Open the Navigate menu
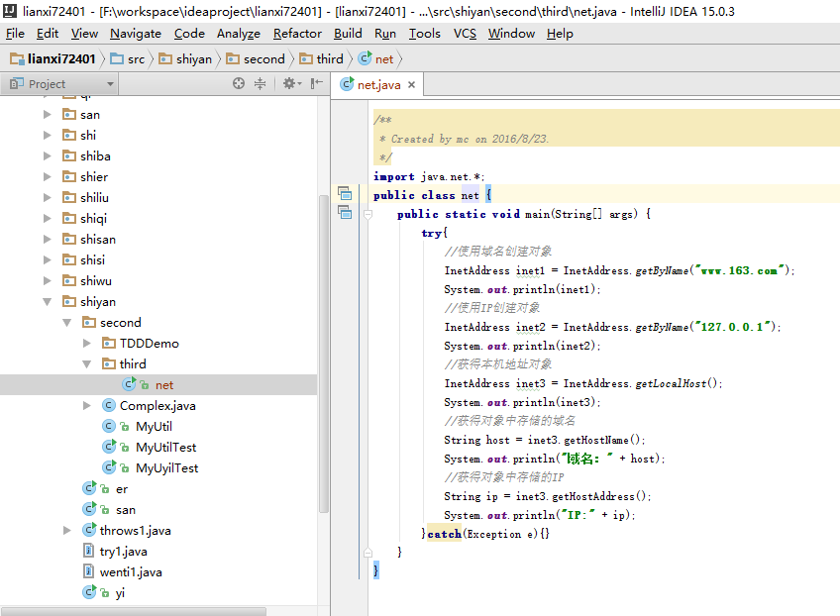This screenshot has height=616, width=840. pyautogui.click(x=136, y=34)
